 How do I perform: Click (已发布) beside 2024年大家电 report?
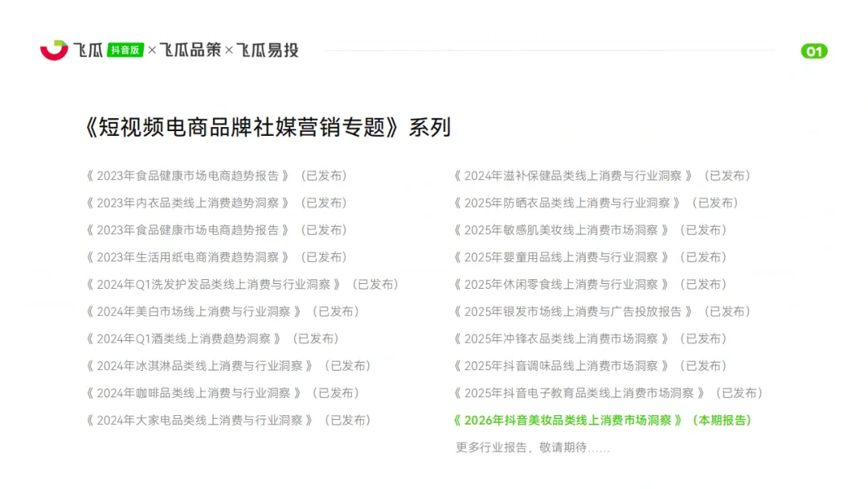click(347, 420)
